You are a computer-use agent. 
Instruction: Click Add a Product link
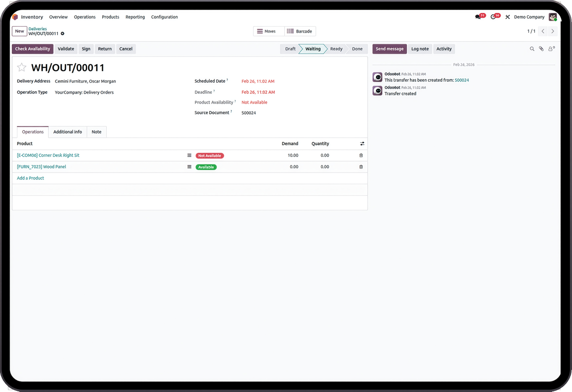pyautogui.click(x=30, y=178)
